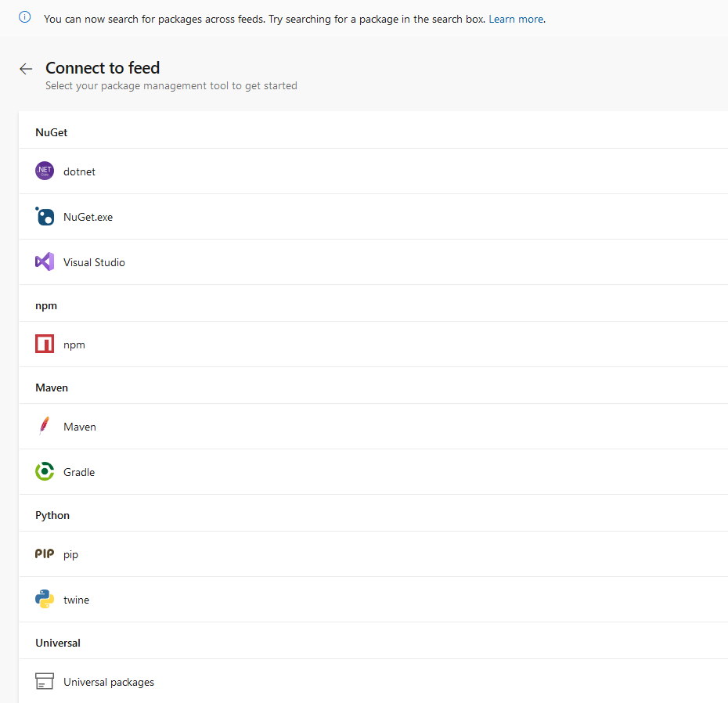
Task: Choose the Maven tool label
Action: 80,427
